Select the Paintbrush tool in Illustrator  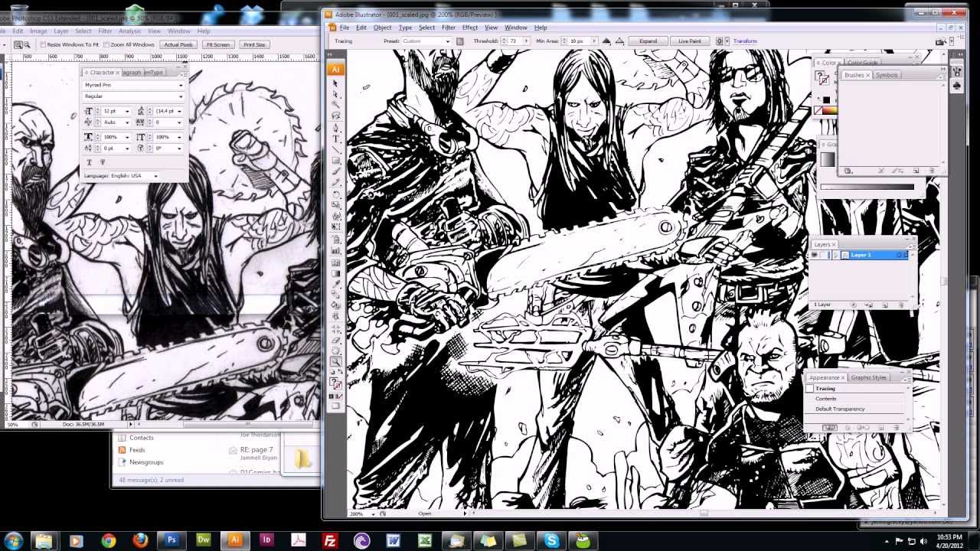point(335,171)
